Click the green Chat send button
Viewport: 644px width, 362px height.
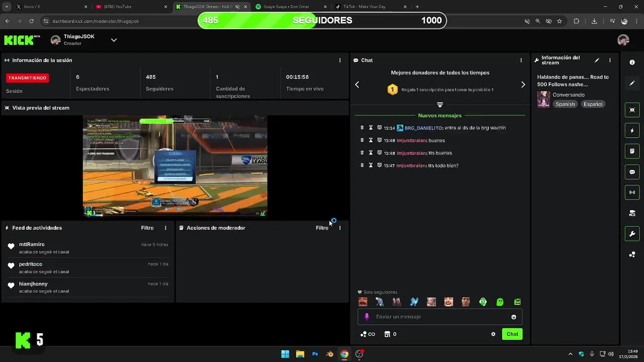[512, 334]
